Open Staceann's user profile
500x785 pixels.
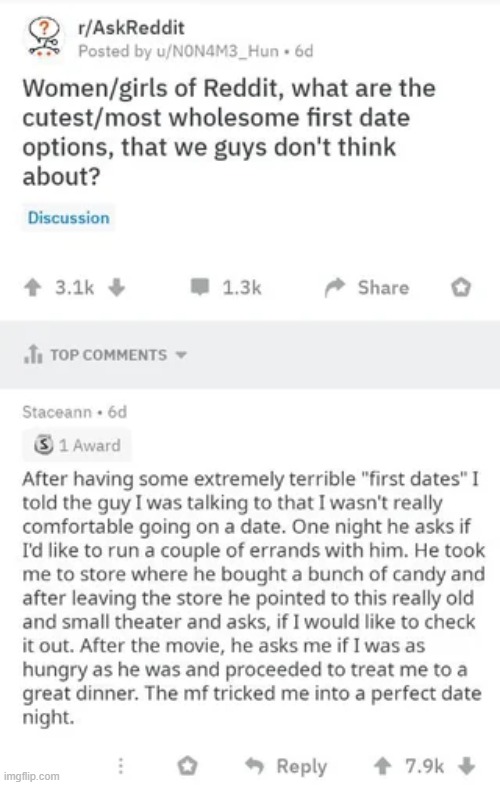(x=57, y=412)
